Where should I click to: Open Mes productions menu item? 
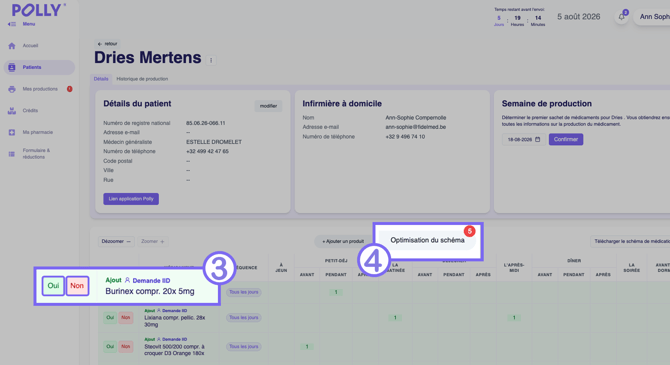point(40,89)
